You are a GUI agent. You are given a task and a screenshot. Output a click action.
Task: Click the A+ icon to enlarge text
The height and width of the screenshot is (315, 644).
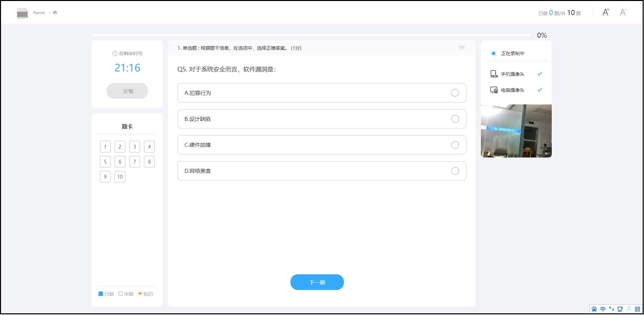(x=606, y=12)
